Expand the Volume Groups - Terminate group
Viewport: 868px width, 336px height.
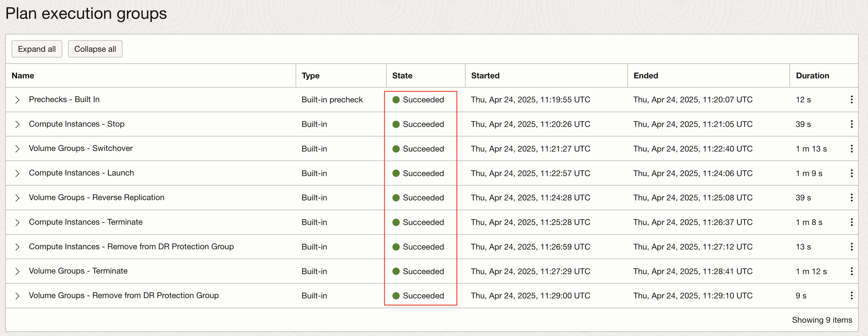(x=18, y=271)
